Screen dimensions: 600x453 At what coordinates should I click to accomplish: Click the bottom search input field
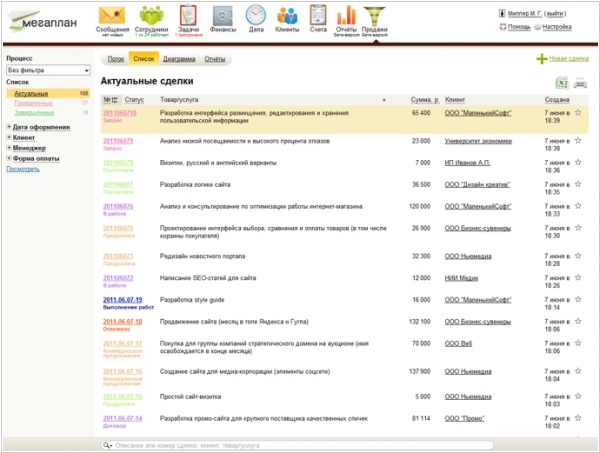[x=300, y=444]
